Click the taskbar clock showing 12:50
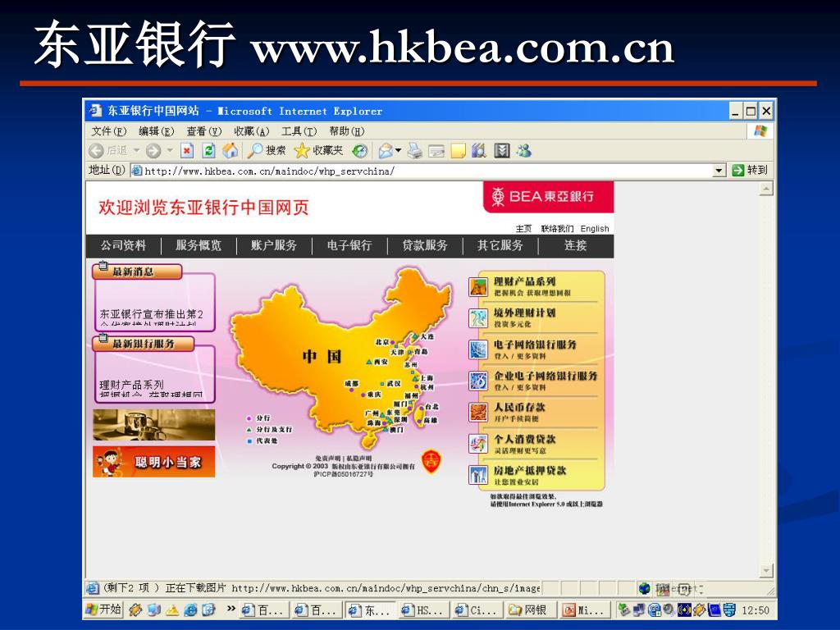This screenshot has width=840, height=630. coord(756,610)
